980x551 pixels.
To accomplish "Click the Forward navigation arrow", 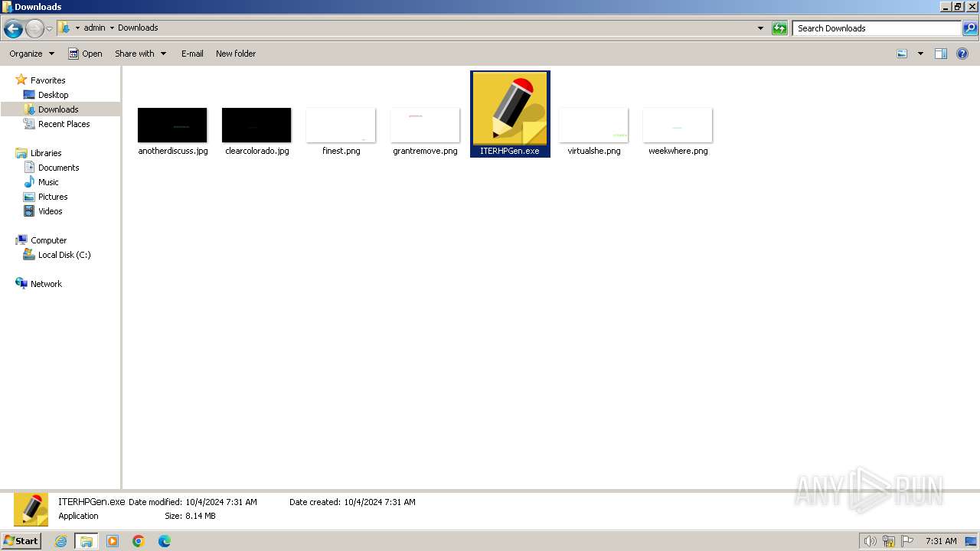I will point(34,29).
